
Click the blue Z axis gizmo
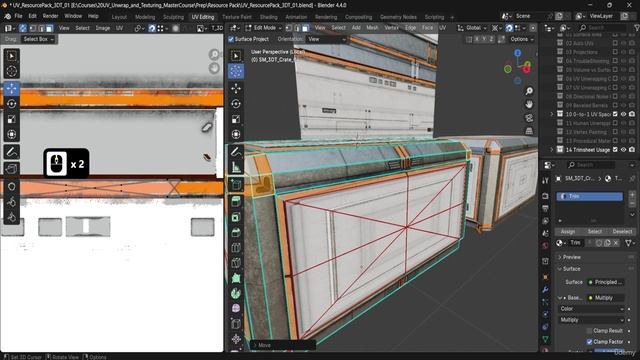point(518,53)
